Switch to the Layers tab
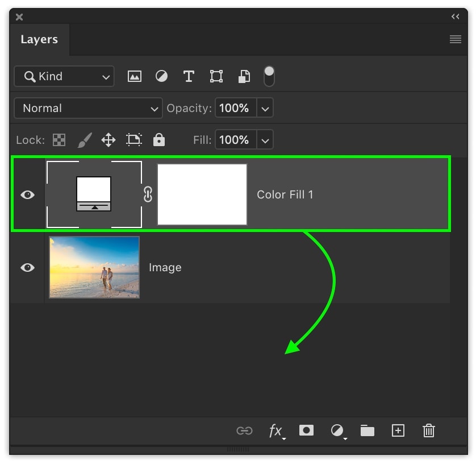Screen dimensions: 476x464 pos(39,39)
